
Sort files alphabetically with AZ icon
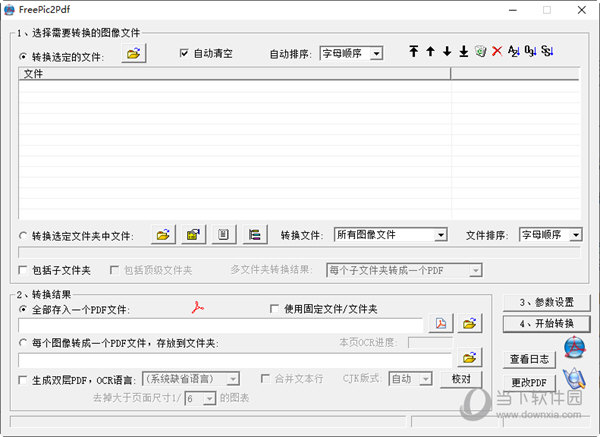[514, 51]
